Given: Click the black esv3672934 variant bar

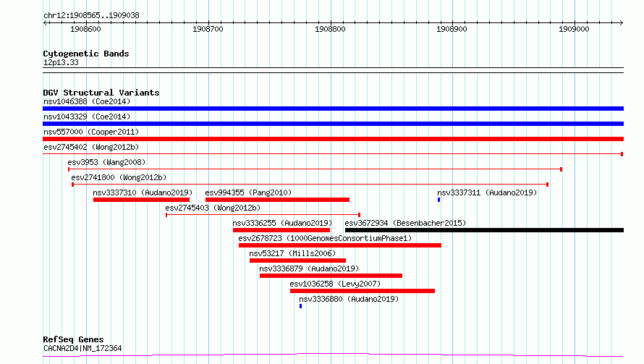Looking at the screenshot, I should pyautogui.click(x=484, y=230).
